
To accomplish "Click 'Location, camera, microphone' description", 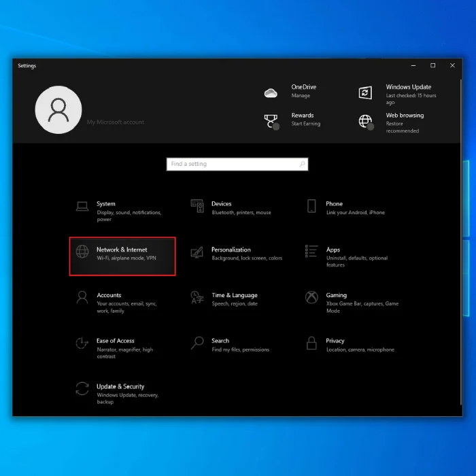I will (x=360, y=350).
